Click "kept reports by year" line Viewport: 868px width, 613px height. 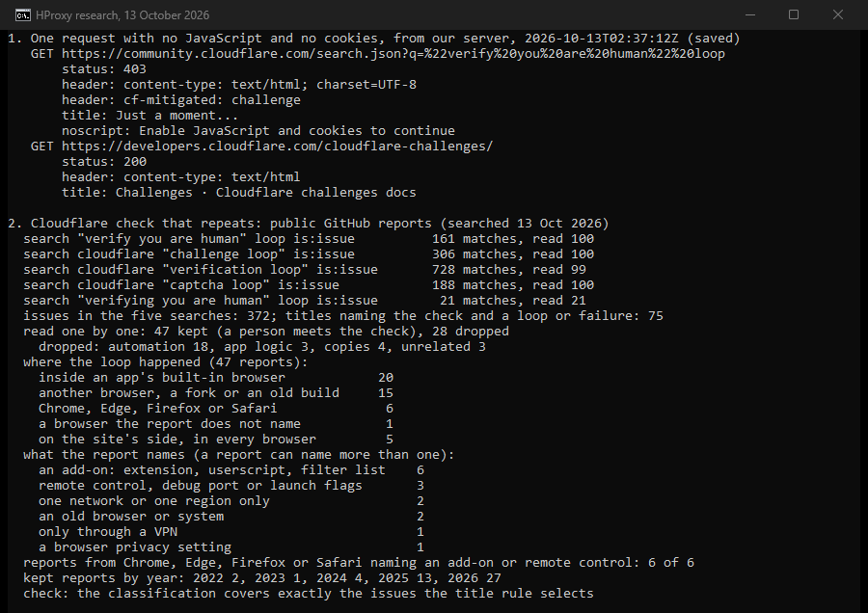pyautogui.click(x=261, y=578)
